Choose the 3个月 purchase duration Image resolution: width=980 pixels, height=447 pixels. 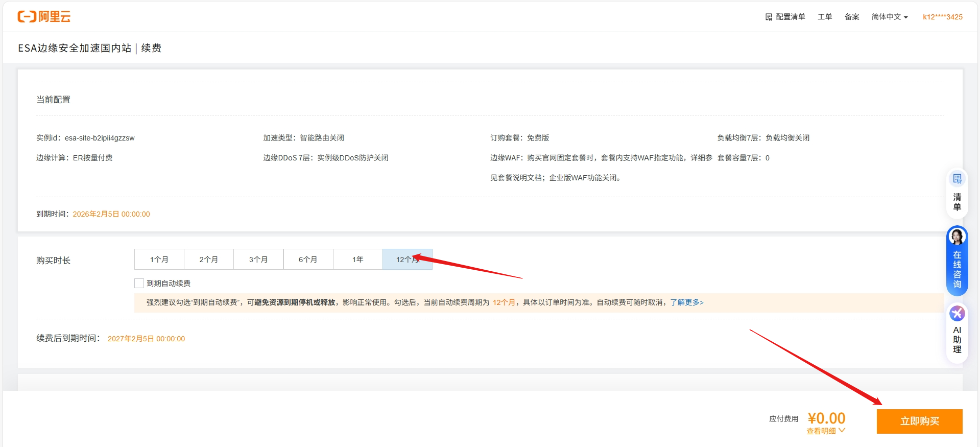coord(258,260)
